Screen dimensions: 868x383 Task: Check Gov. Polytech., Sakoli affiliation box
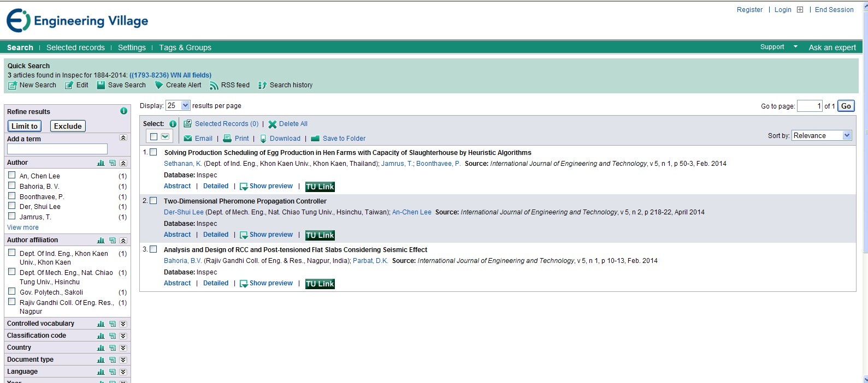pyautogui.click(x=11, y=291)
